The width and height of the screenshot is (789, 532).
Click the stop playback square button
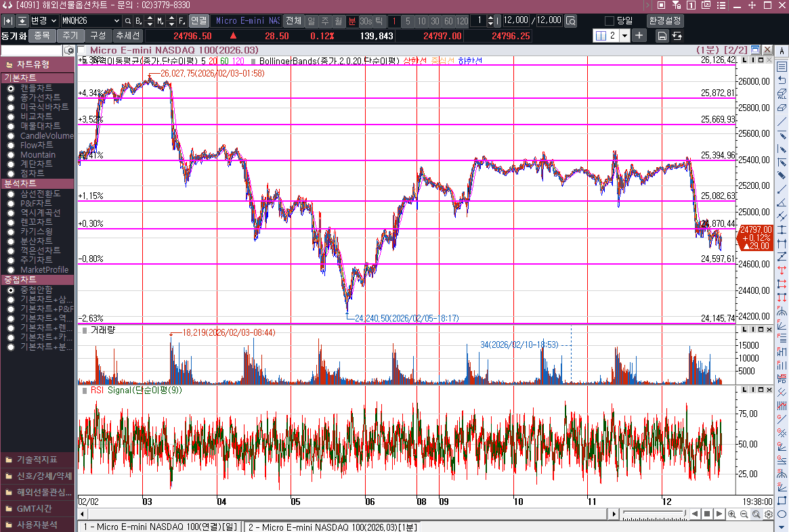[x=706, y=514]
